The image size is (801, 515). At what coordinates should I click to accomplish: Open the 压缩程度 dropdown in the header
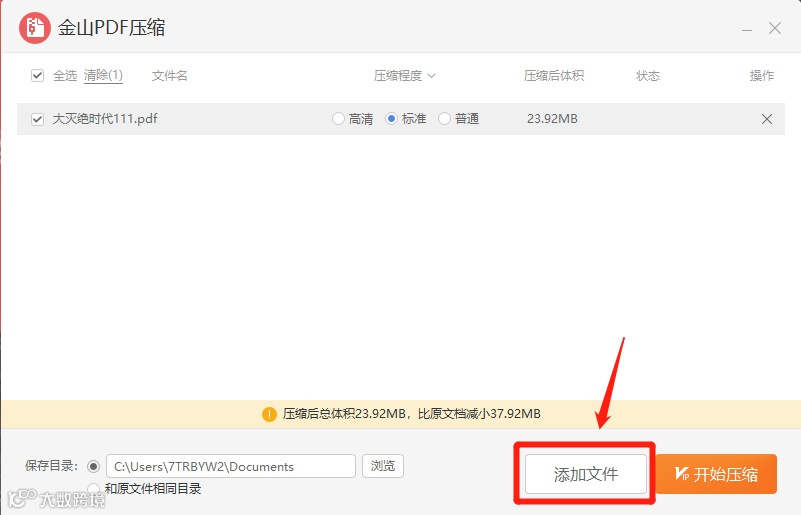pyautogui.click(x=405, y=76)
